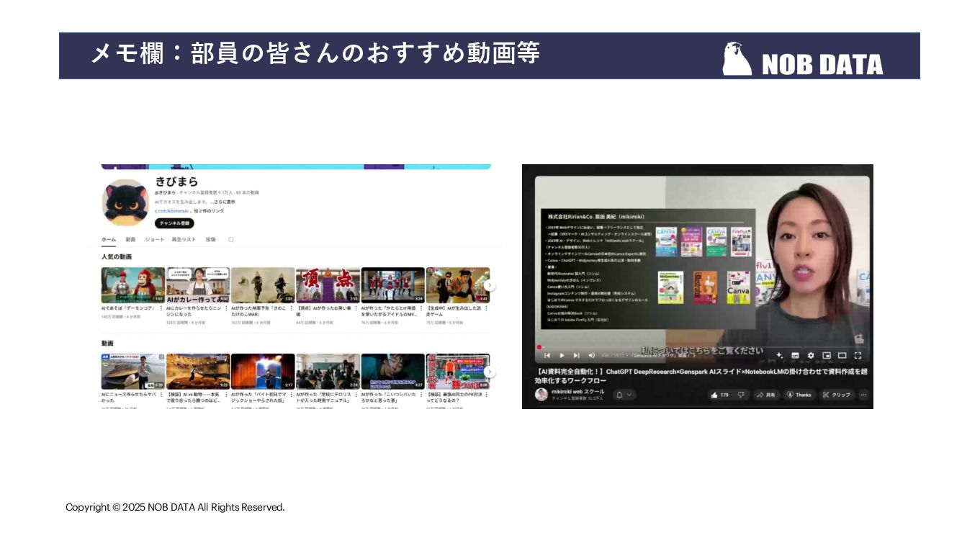Mute the video with the speaker icon
This screenshot has height=551, width=980.
coord(592,355)
